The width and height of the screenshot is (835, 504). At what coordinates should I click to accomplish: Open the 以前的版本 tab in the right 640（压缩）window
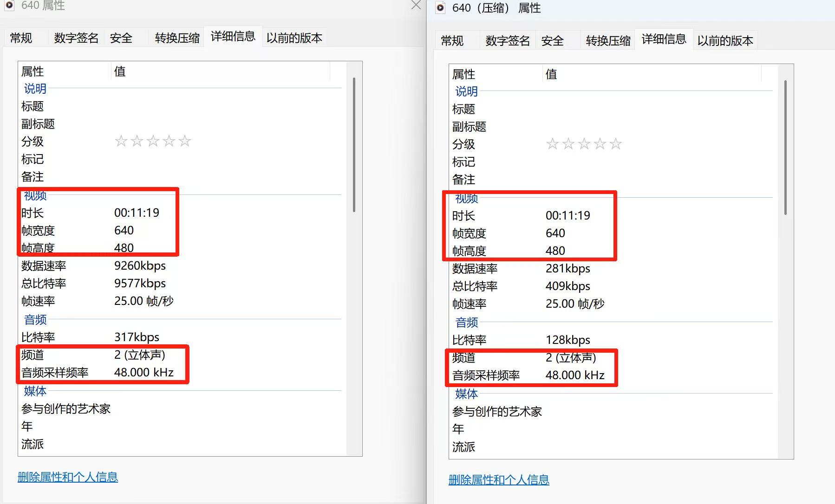[x=725, y=41]
